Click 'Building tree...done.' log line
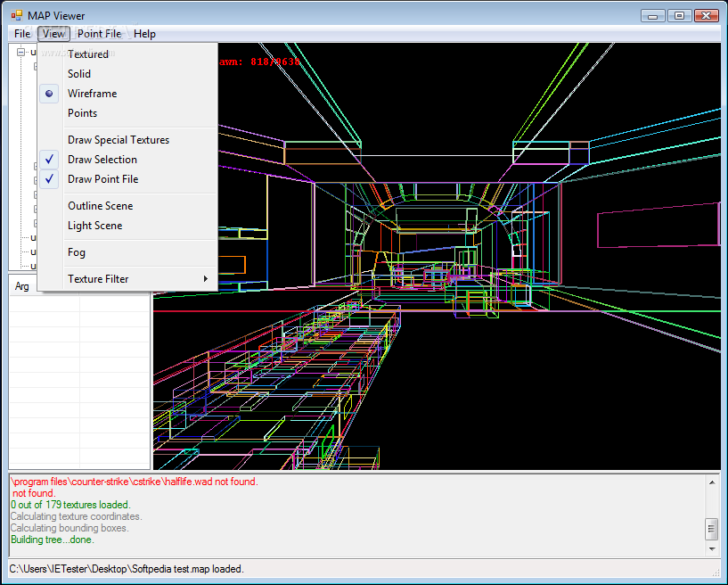 pos(53,540)
